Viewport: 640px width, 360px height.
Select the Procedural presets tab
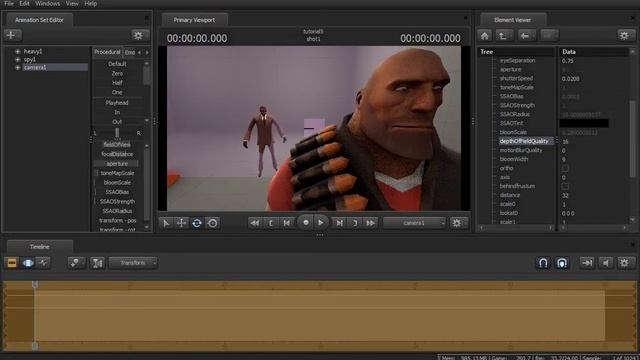pos(107,52)
